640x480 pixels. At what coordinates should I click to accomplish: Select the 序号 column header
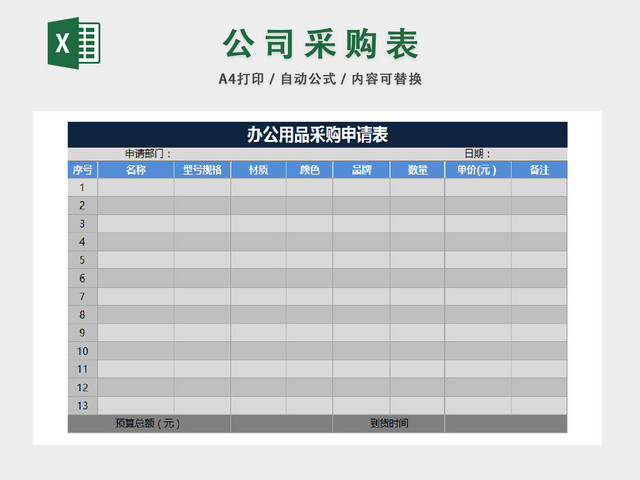tap(82, 170)
